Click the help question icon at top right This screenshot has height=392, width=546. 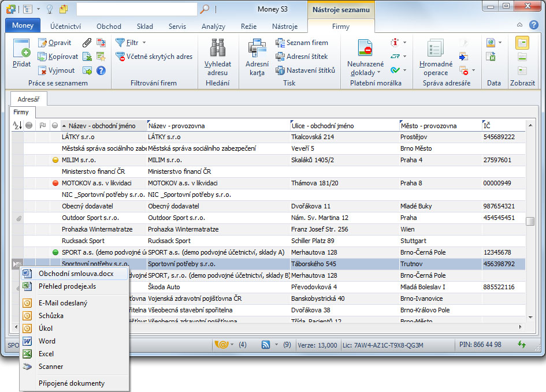[533, 25]
